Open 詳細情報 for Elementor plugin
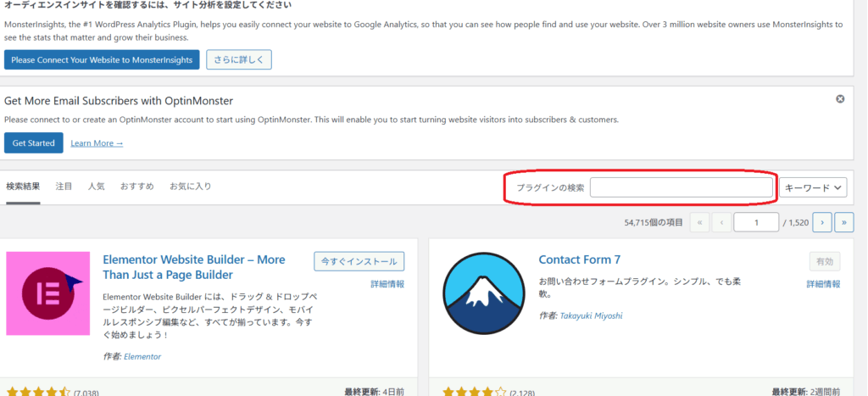Screen dimensions: 868x396 click(x=387, y=284)
